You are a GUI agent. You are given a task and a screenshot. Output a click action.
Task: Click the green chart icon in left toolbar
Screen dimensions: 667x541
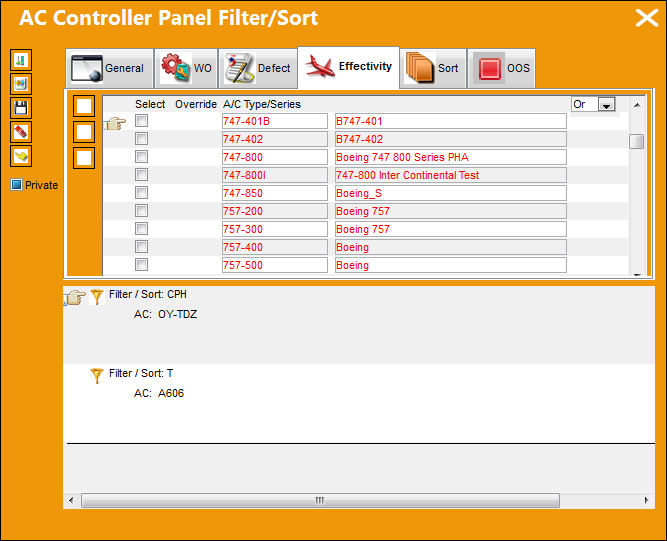pos(20,60)
